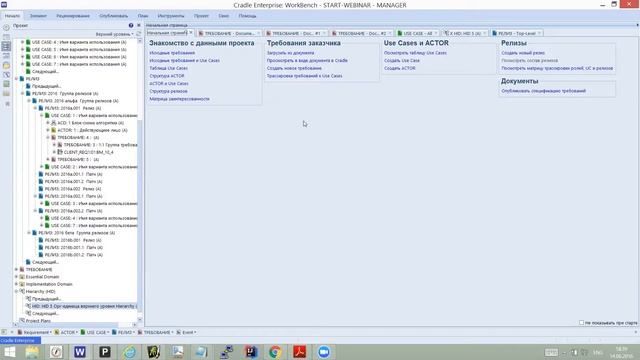This screenshot has width=640, height=360.
Task: Expand the ТРЕБОВАНИЕ root tree node
Action: pos(16,269)
